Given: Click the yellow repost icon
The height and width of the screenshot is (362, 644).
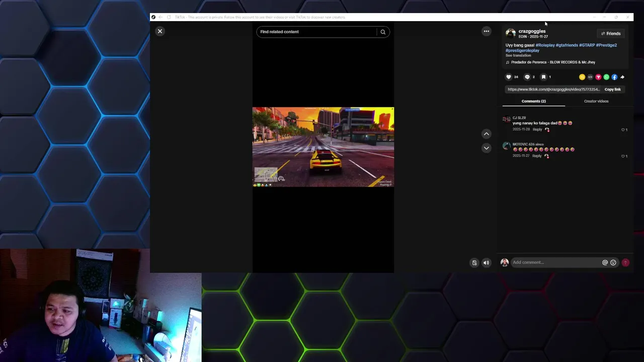Looking at the screenshot, I should (x=582, y=77).
